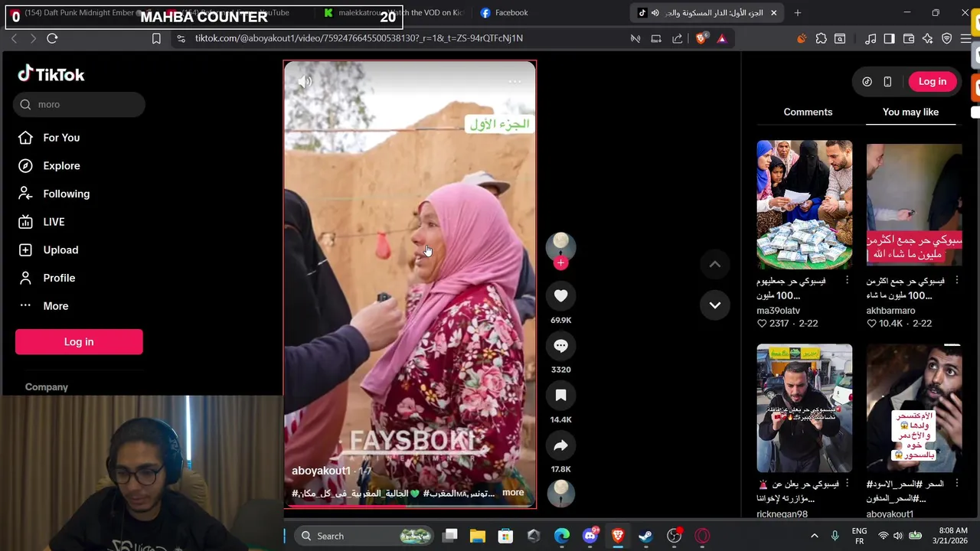980x551 pixels.
Task: Open the browser hamburger menu
Action: coord(966,38)
